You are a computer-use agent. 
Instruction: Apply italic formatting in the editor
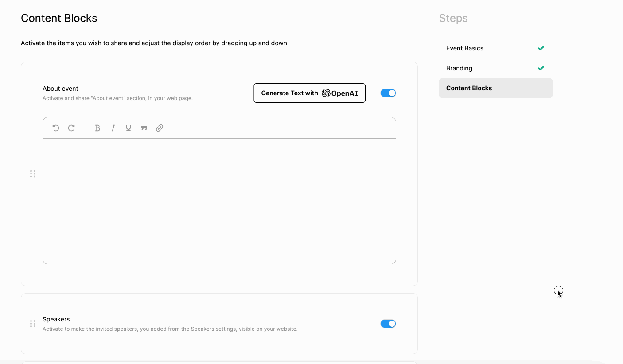113,128
